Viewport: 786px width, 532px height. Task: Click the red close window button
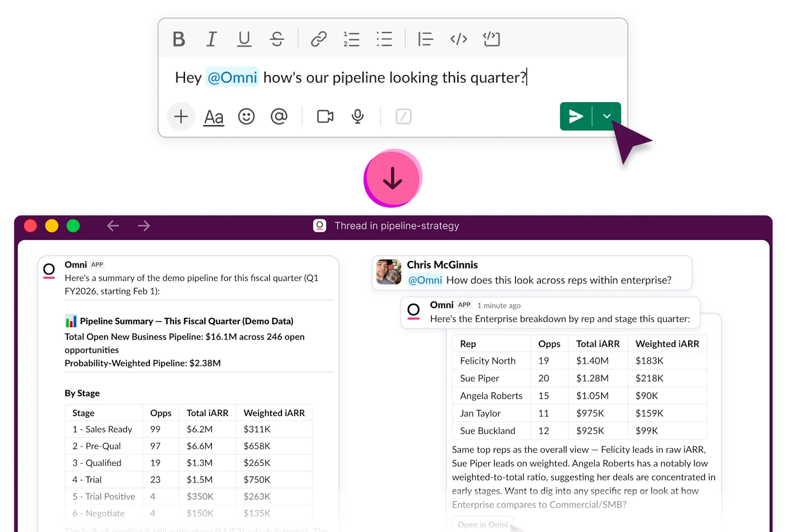(x=30, y=225)
